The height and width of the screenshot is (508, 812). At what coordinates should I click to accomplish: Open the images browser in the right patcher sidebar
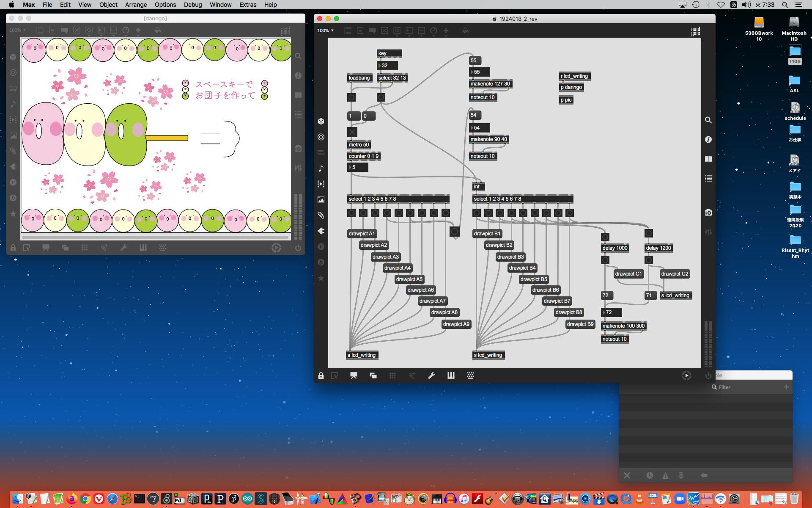click(x=321, y=199)
